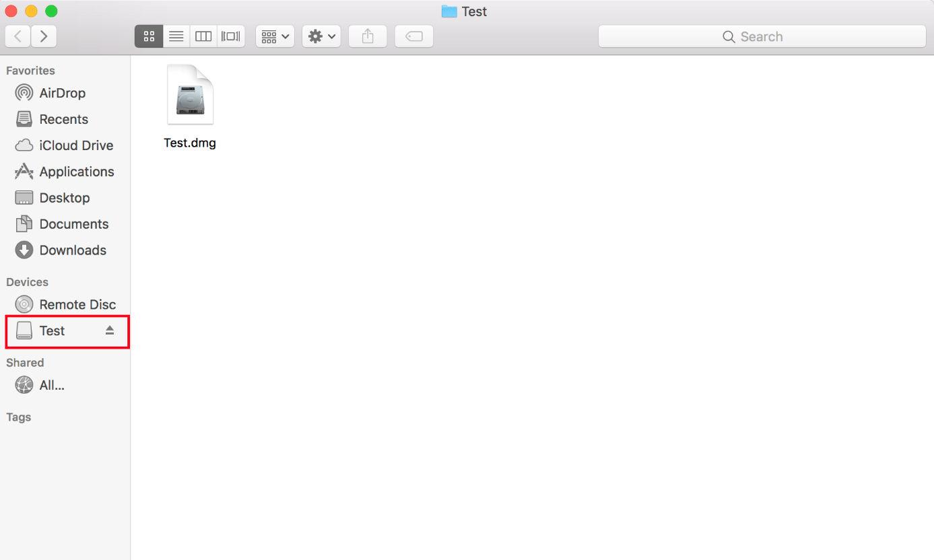Close the Finder window with red button
The image size is (934, 560).
click(x=11, y=11)
